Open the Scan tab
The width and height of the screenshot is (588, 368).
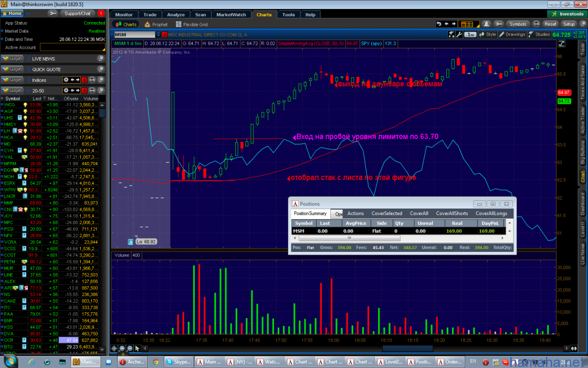click(201, 15)
